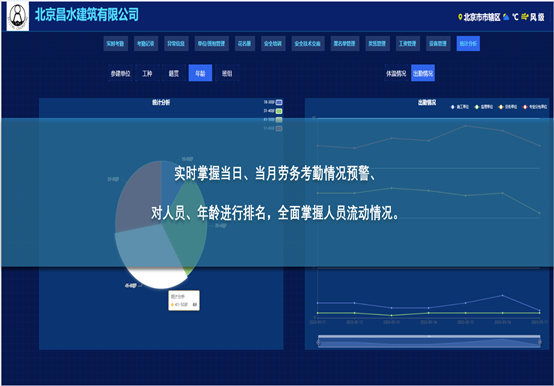Toggle the 31-40岁 green legend swatch
Viewport: 554px width, 386px height.
tap(279, 111)
